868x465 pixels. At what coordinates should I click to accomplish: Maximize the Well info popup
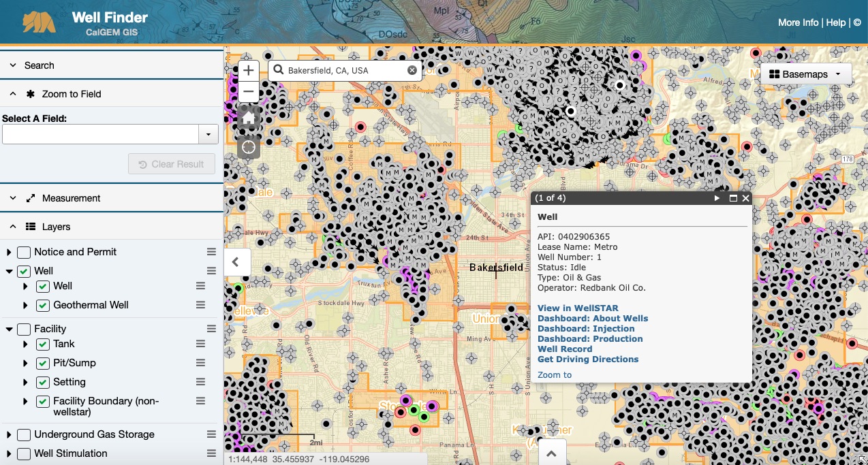(x=733, y=198)
